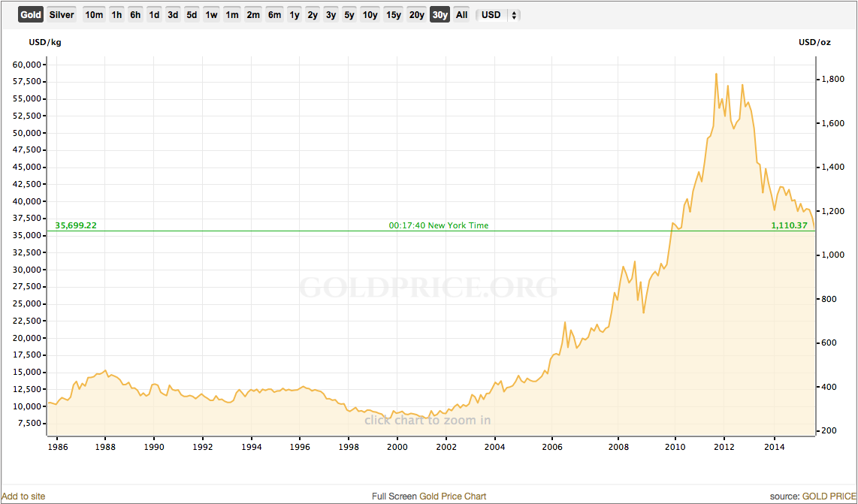Click the 00:17:40 New York Time label
This screenshot has width=858, height=504.
point(438,225)
